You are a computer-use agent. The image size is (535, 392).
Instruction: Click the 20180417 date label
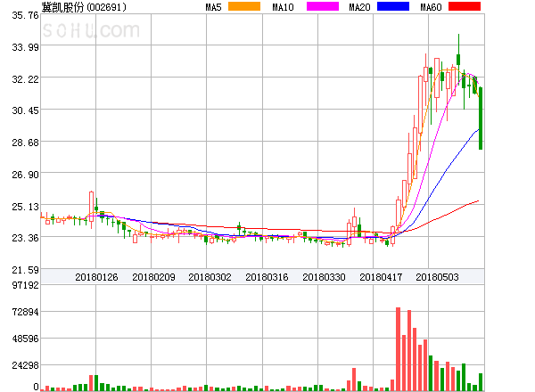point(381,277)
